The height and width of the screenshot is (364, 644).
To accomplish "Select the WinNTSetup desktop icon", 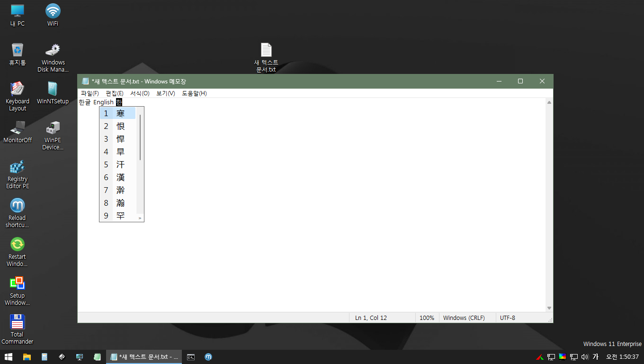I will pyautogui.click(x=53, y=93).
